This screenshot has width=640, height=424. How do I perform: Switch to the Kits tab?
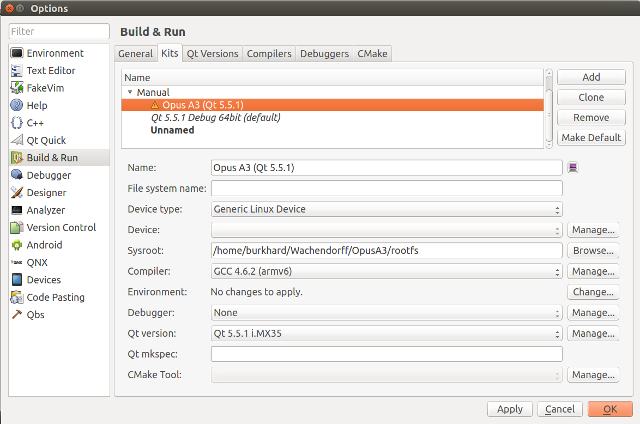click(170, 53)
